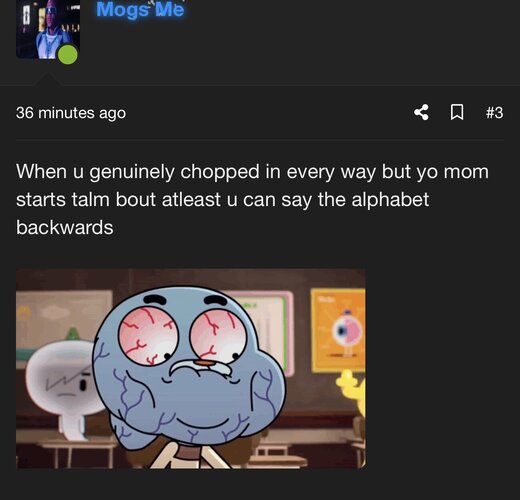The image size is (520, 500).
Task: Open the share post icon
Action: point(421,112)
